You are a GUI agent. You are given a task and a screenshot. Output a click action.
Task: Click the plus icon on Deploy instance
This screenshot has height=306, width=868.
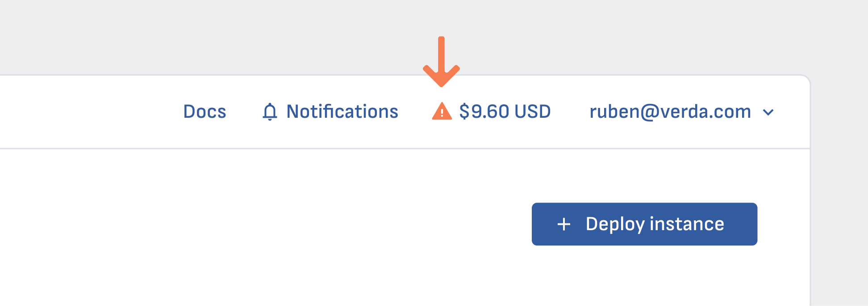coord(564,224)
